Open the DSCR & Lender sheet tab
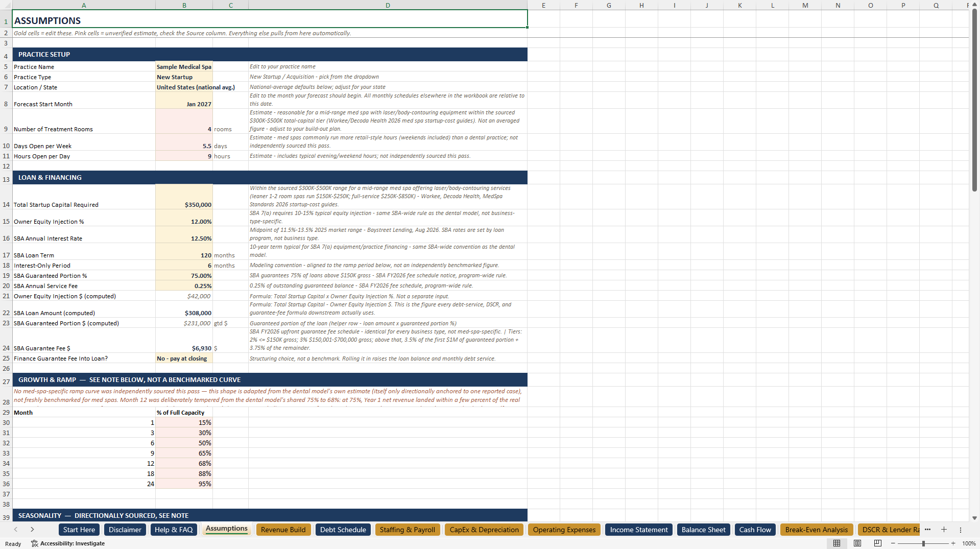The image size is (980, 549). pos(889,530)
